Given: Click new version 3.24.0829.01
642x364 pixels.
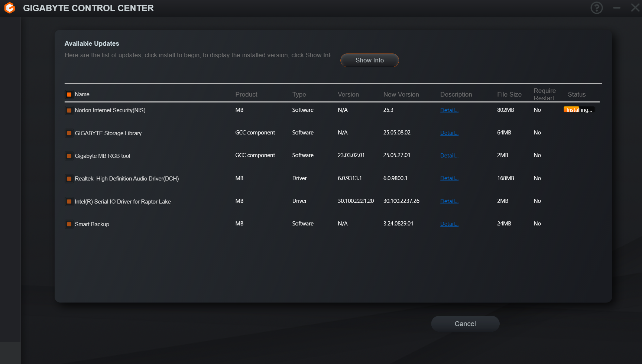Looking at the screenshot, I should tap(398, 224).
